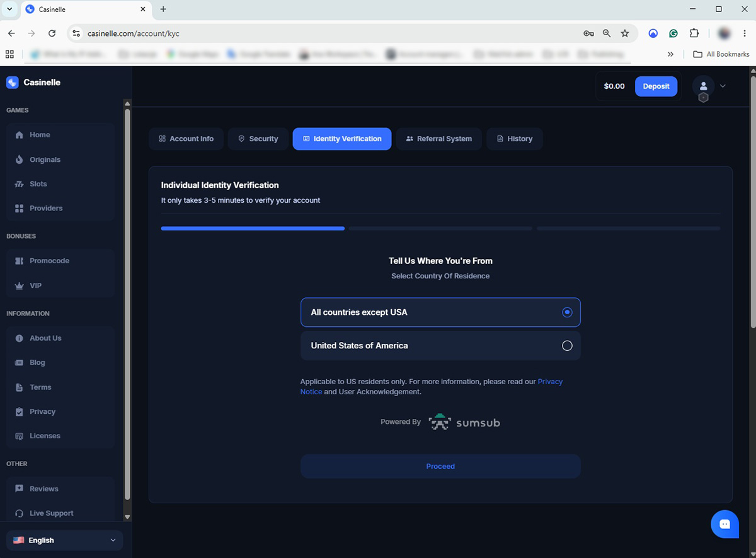The height and width of the screenshot is (558, 756).
Task: View site information icon in address bar
Action: 76,33
